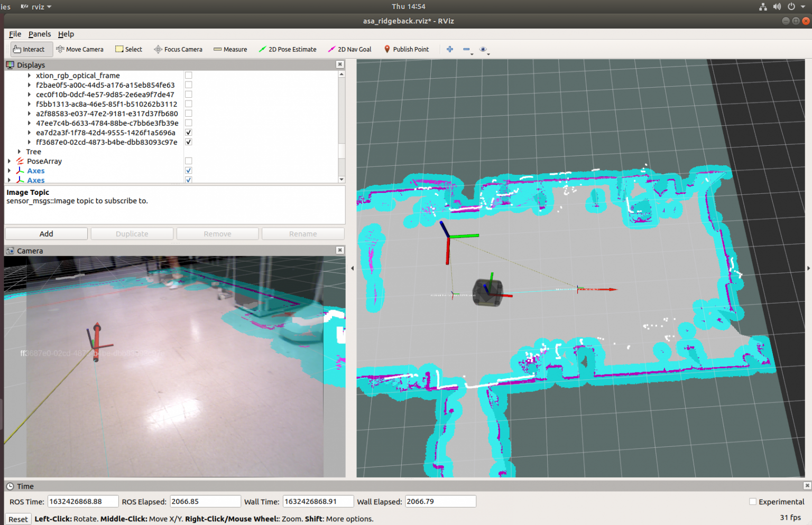The height and width of the screenshot is (525, 812).
Task: Set a 2D Pose Estimate
Action: (288, 49)
